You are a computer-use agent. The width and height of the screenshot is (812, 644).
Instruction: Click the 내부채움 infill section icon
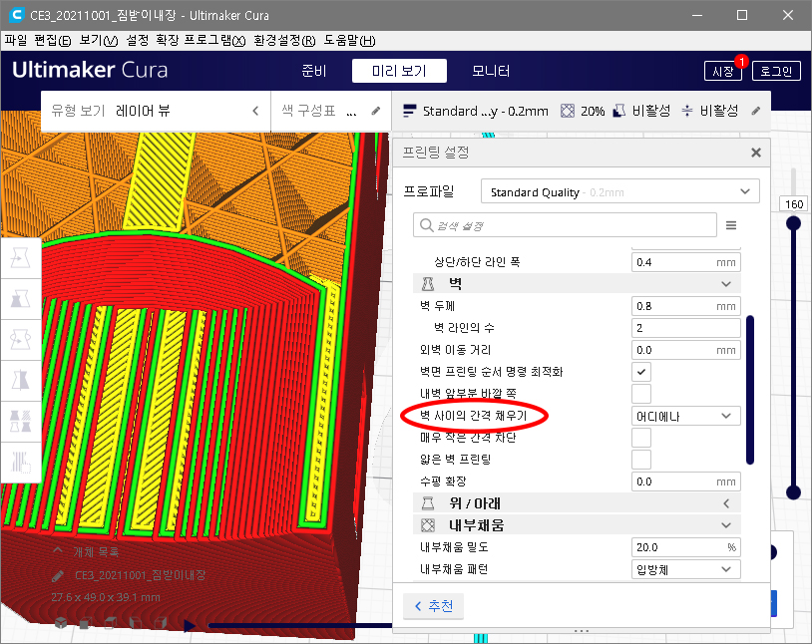(x=428, y=525)
